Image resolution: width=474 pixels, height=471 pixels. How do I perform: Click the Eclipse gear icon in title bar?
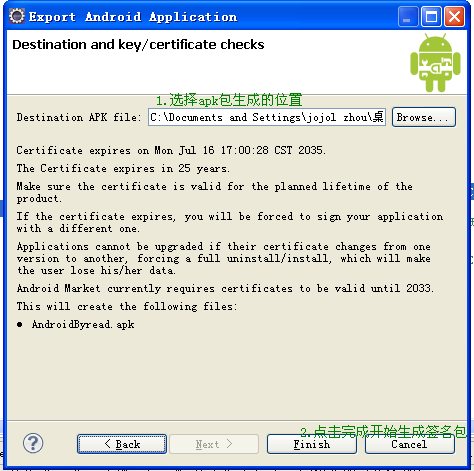coord(17,16)
